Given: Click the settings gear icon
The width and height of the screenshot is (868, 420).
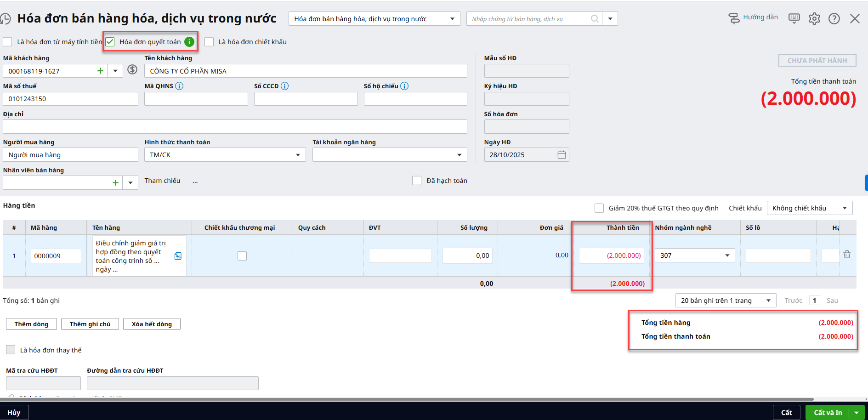Looking at the screenshot, I should coord(814,19).
